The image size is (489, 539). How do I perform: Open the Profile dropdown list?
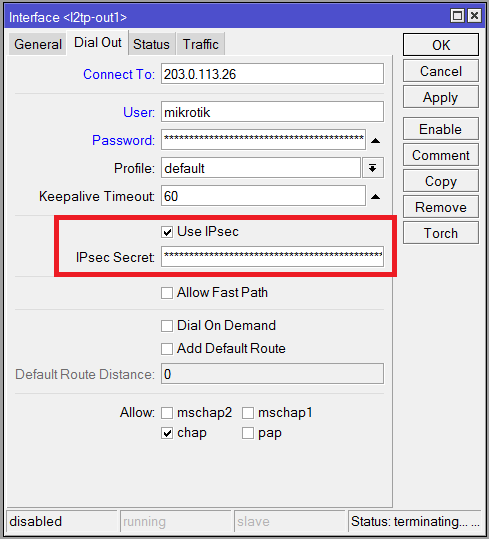tap(373, 168)
